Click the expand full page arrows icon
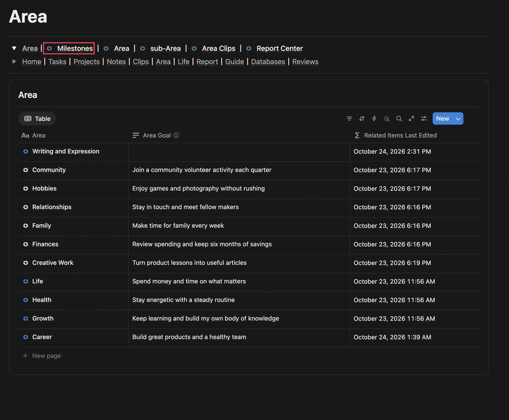509x420 pixels. point(411,118)
